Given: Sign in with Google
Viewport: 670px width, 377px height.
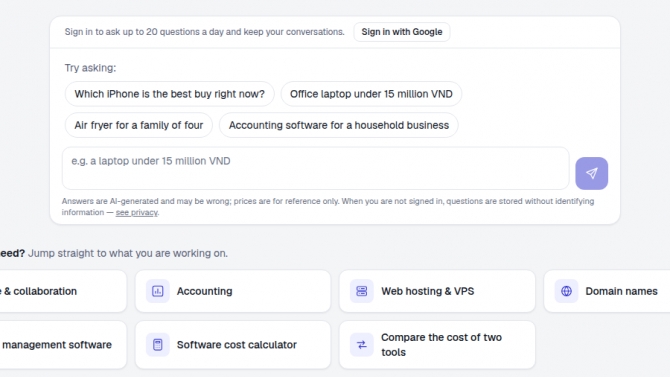Looking at the screenshot, I should click(x=402, y=32).
